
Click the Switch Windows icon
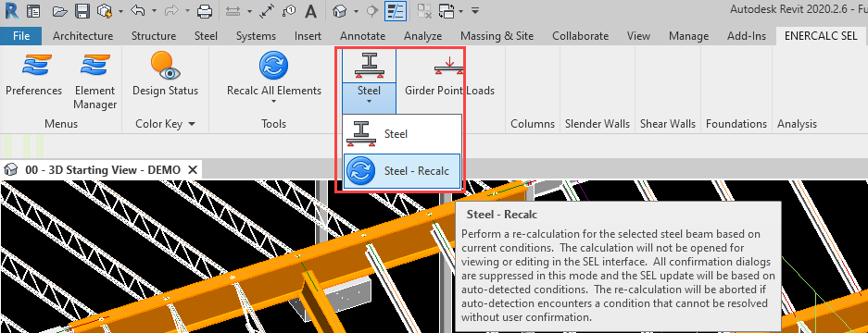447,10
